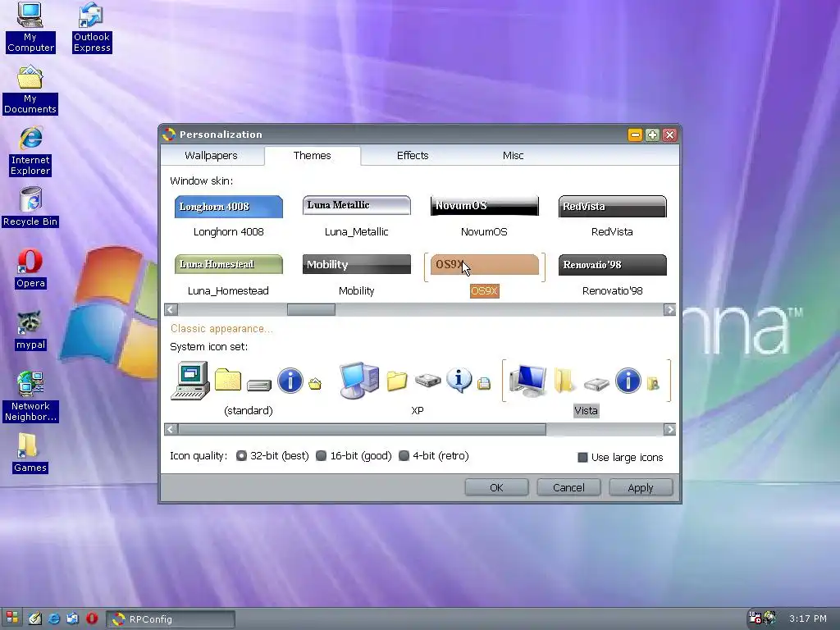Maximize the Personalization window
The height and width of the screenshot is (630, 840).
(x=652, y=135)
